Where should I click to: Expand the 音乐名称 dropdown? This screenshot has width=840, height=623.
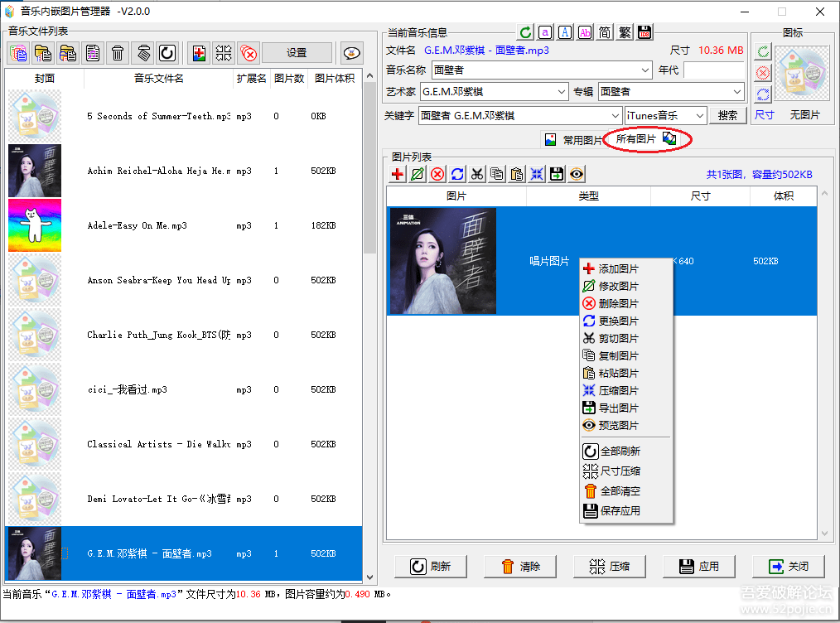pos(645,70)
